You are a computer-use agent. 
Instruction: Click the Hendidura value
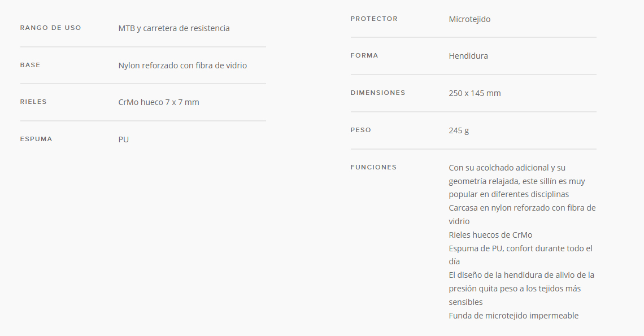click(468, 56)
